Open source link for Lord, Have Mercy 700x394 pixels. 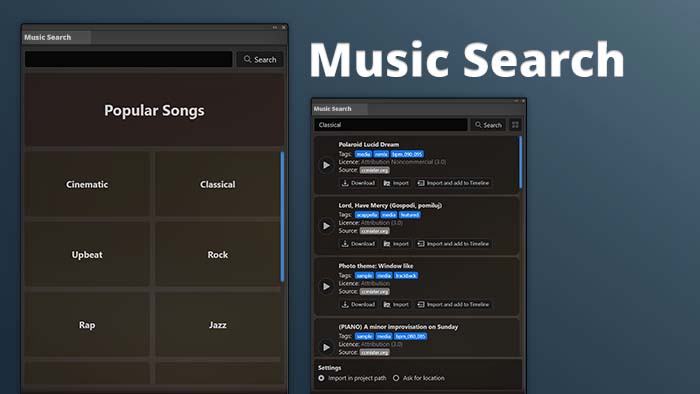pos(375,231)
